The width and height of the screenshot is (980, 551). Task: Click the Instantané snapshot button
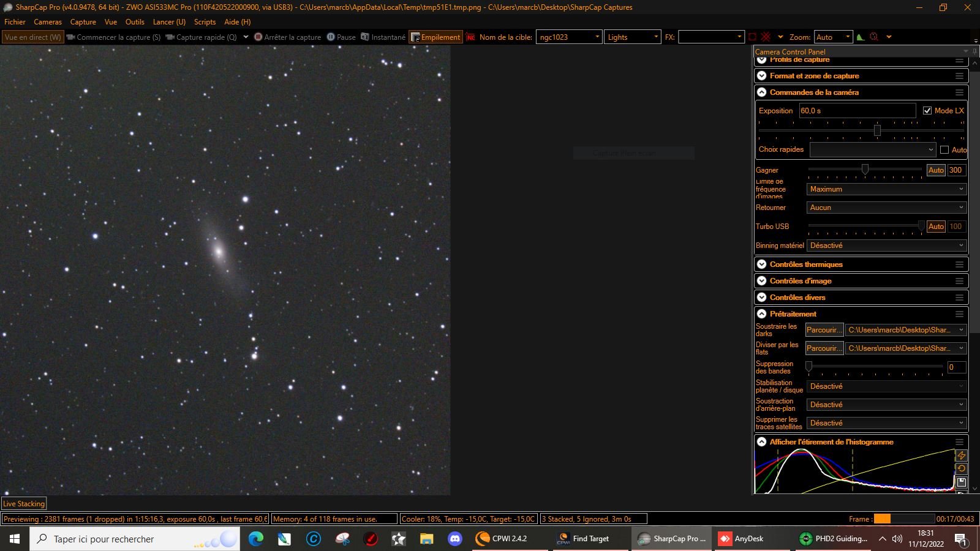383,37
